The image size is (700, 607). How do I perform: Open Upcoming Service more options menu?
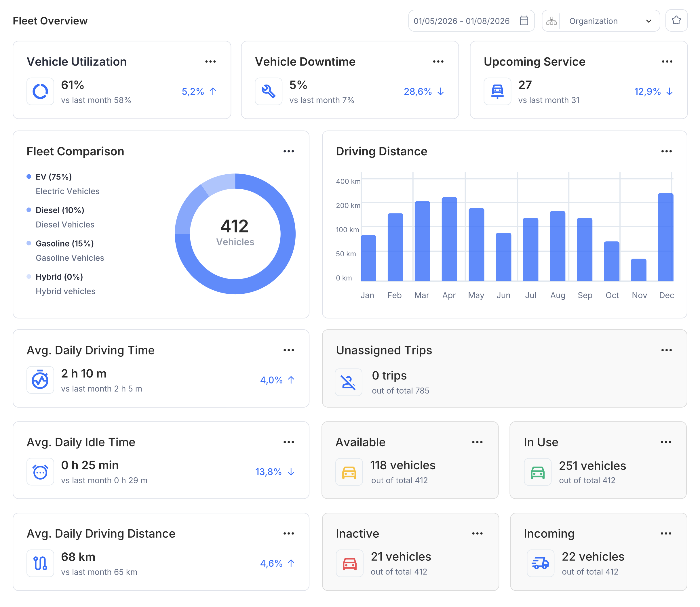point(667,62)
